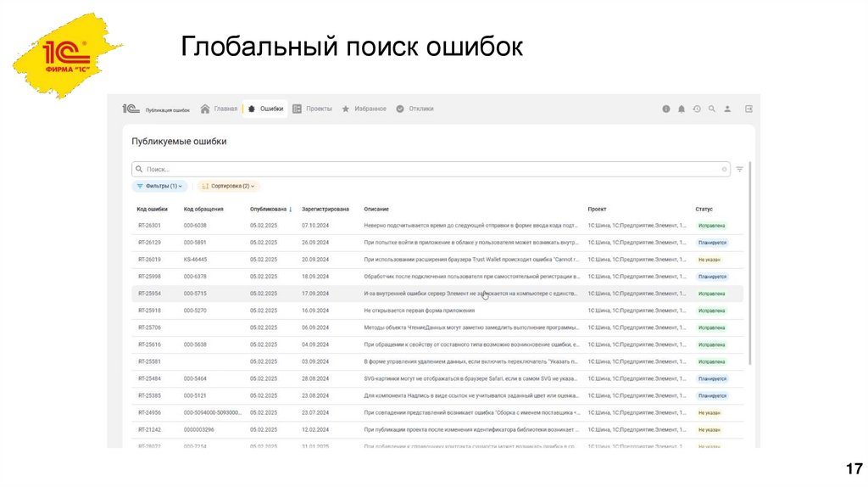Click Исправлена status badge of RT-26301
868x487 pixels.
point(711,226)
